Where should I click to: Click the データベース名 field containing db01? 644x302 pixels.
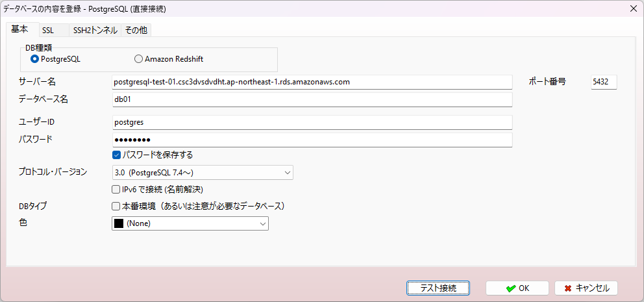tap(312, 99)
